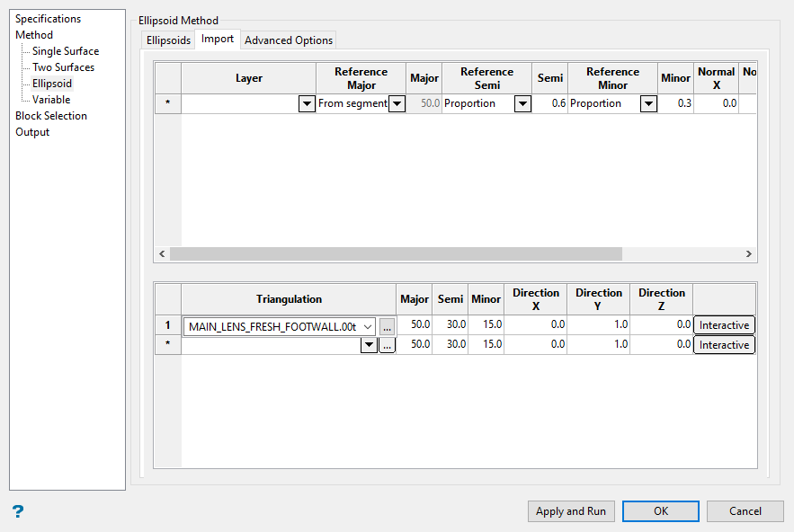Screen dimensions: 794x532
Task: Expand the Reference Major 'From segment' dropdown
Action: [x=397, y=104]
